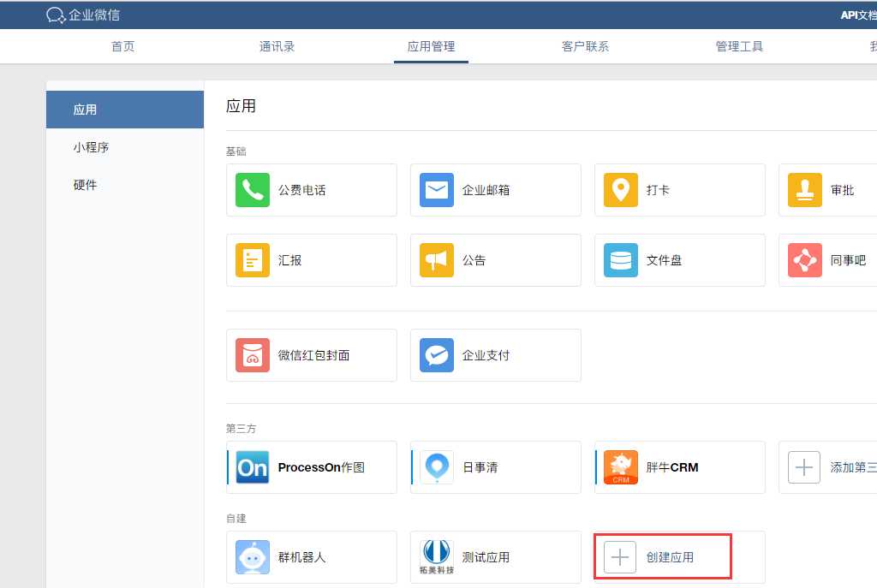Select 应用 in the left sidebar
Image resolution: width=877 pixels, height=588 pixels.
click(x=125, y=110)
